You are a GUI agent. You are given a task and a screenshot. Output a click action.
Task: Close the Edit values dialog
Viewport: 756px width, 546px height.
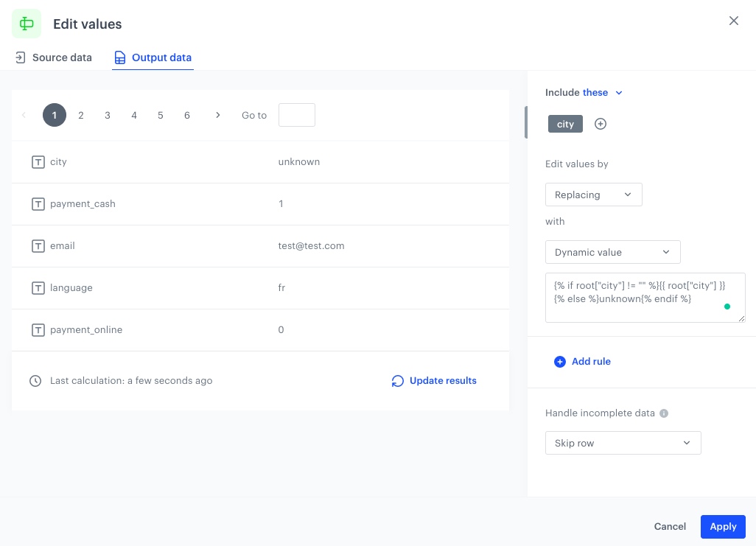click(733, 21)
